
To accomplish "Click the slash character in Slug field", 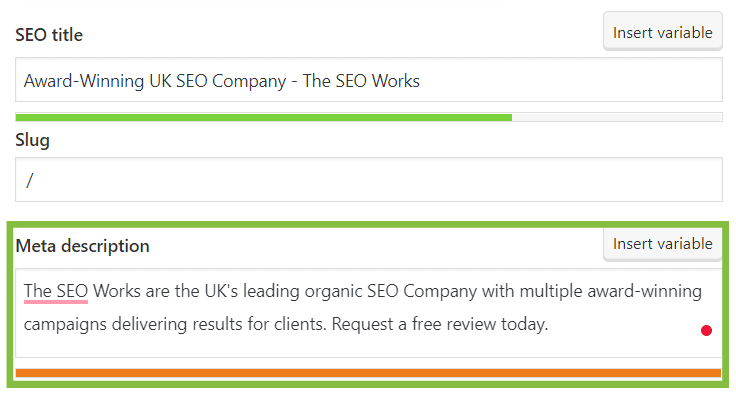I will click(30, 180).
